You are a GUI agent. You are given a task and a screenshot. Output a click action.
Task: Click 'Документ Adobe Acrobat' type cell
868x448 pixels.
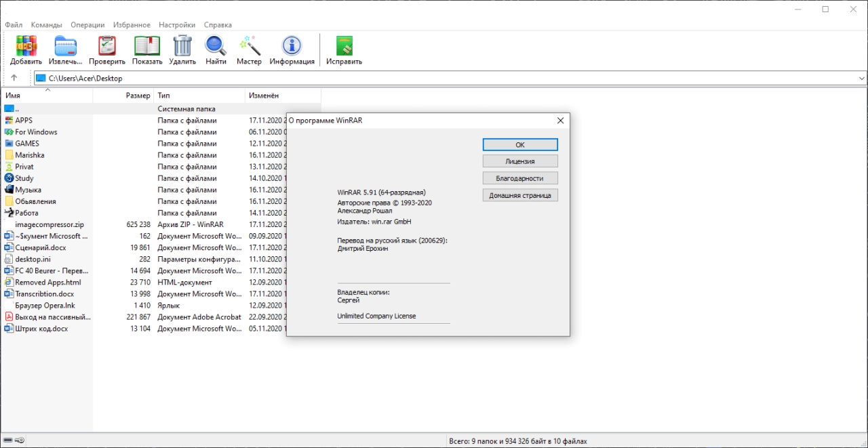[199, 317]
